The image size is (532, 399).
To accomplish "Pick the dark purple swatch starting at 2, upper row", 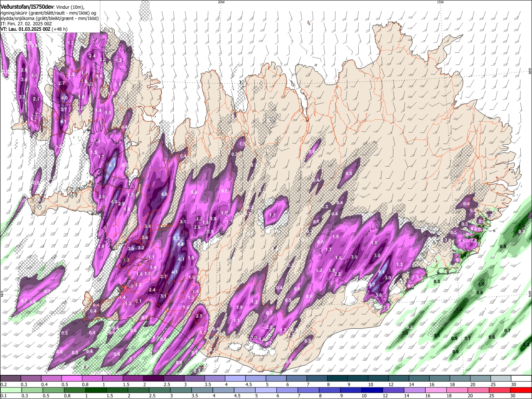I will 153,379.
